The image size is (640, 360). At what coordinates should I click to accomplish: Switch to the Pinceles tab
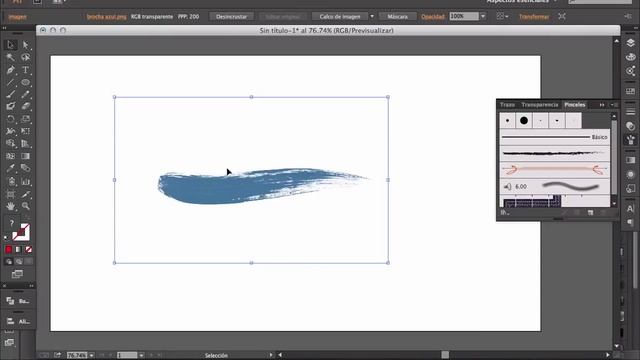575,105
